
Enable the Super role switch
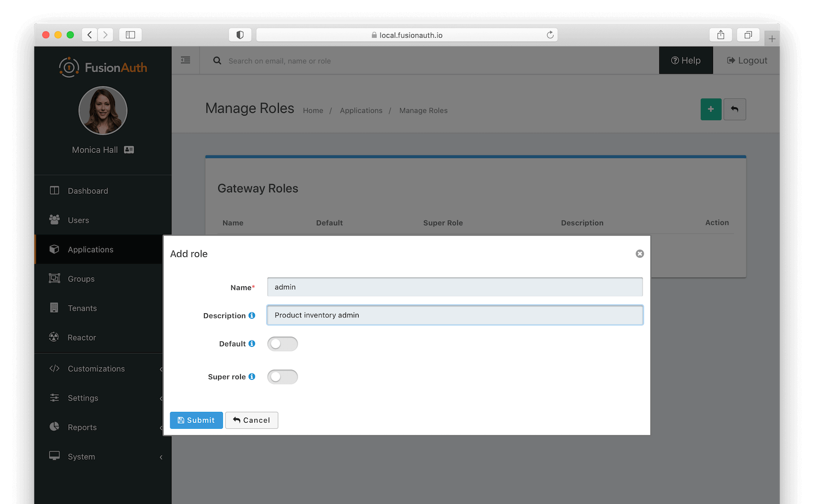pos(282,377)
